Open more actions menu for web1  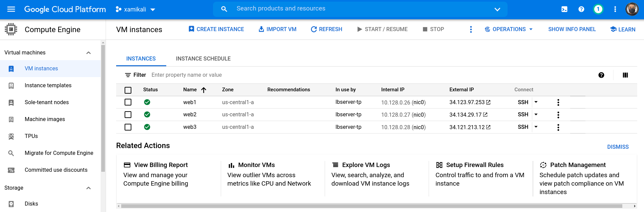(x=558, y=102)
